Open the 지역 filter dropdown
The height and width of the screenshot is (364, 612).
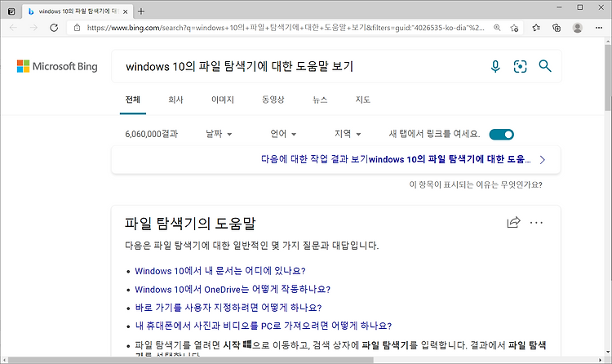coord(348,134)
